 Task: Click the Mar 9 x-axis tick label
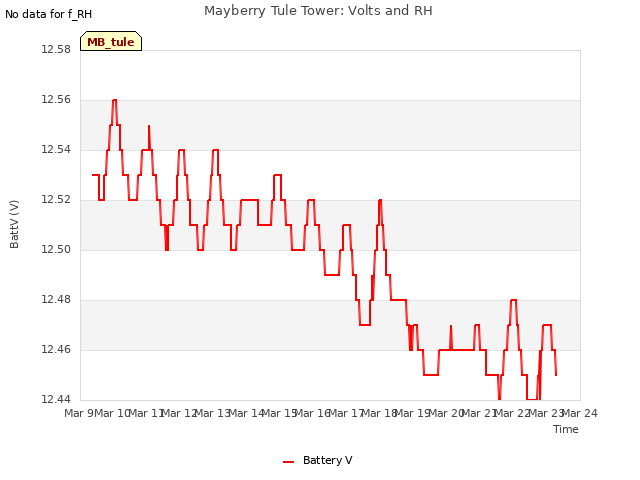click(x=78, y=413)
